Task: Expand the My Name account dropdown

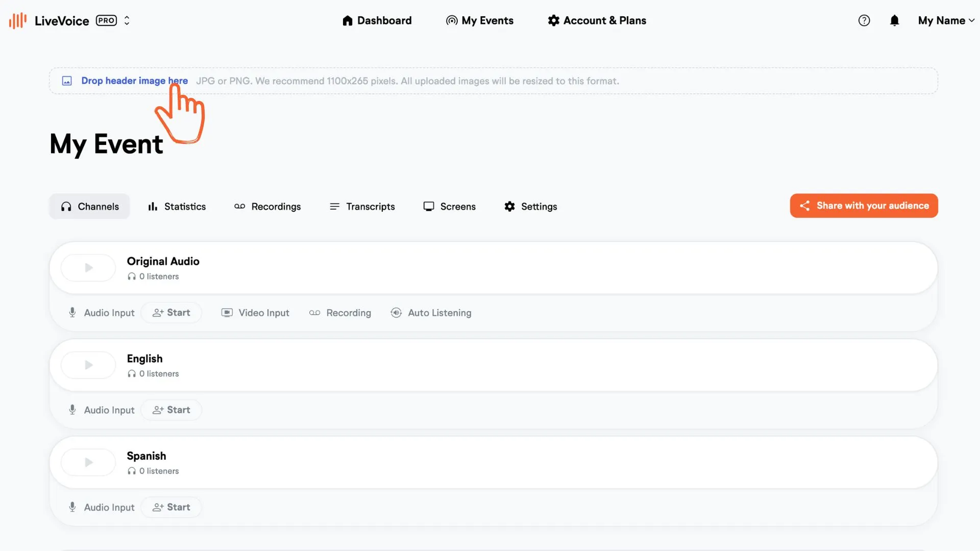Action: pyautogui.click(x=946, y=20)
